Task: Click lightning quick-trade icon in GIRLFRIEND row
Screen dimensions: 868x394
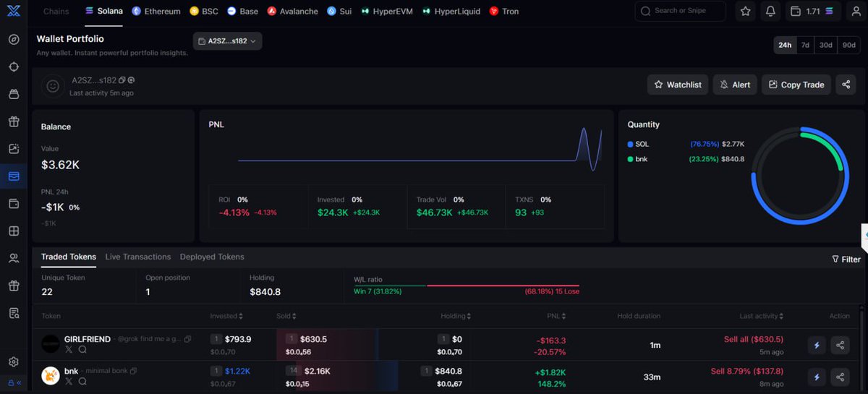Action: 817,346
